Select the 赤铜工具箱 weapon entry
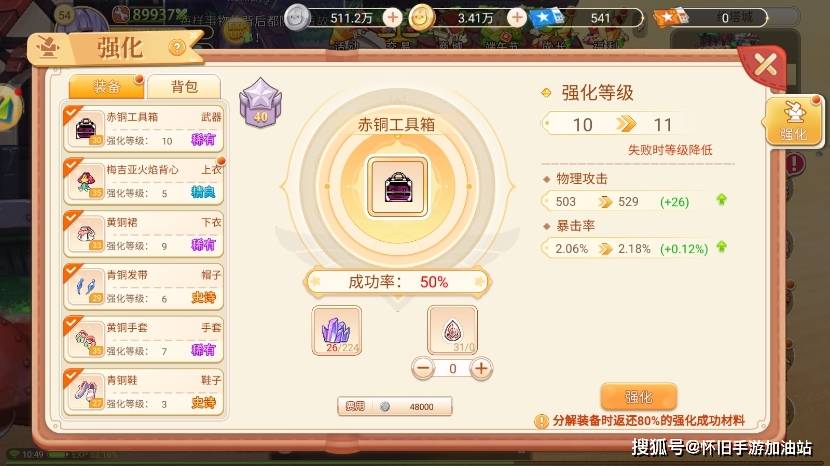The height and width of the screenshot is (466, 830). [x=143, y=129]
